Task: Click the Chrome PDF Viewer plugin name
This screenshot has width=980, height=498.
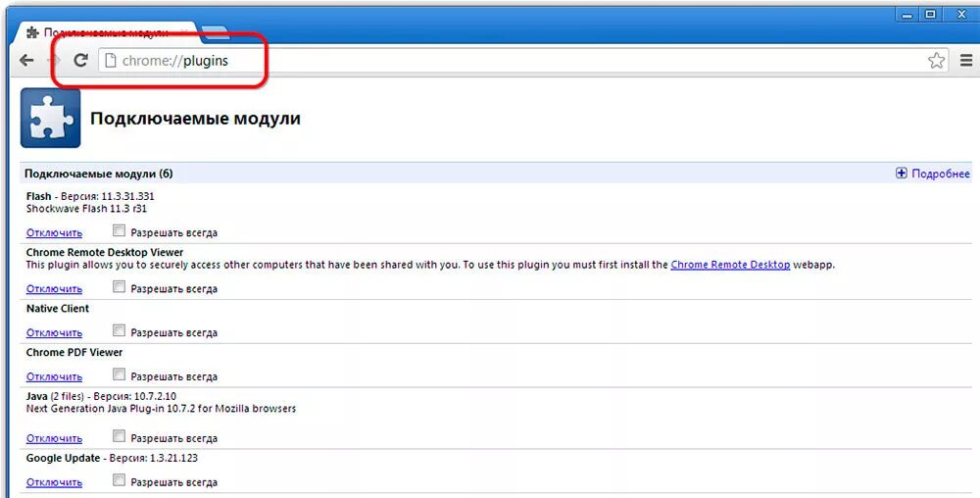Action: tap(74, 352)
